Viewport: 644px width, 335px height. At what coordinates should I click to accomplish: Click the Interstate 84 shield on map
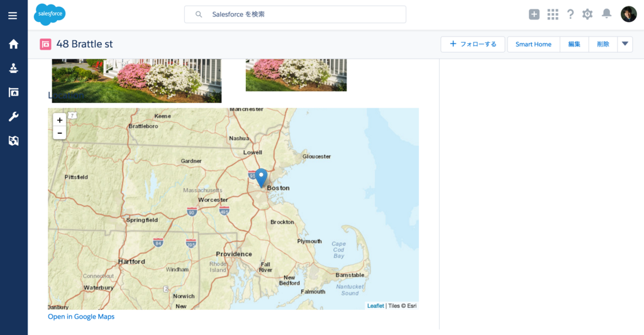coord(158,242)
